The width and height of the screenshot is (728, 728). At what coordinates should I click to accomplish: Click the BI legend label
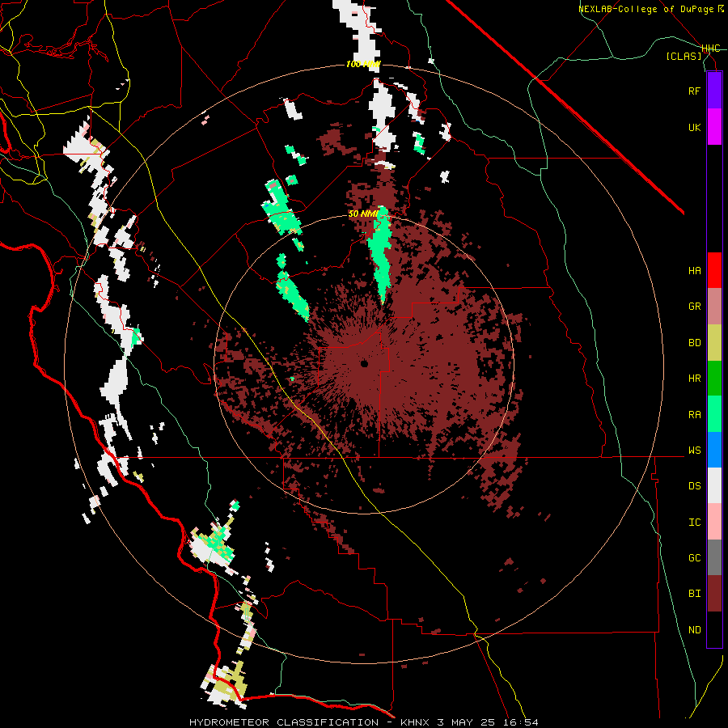694,594
